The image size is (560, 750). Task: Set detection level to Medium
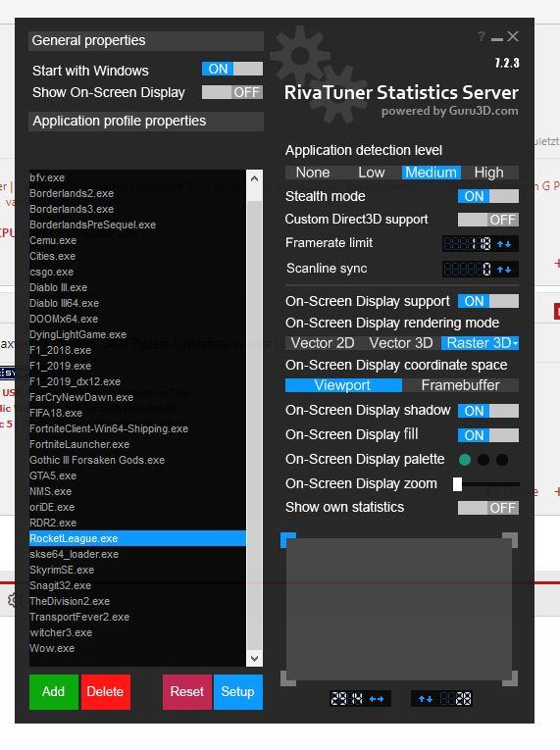pos(432,173)
